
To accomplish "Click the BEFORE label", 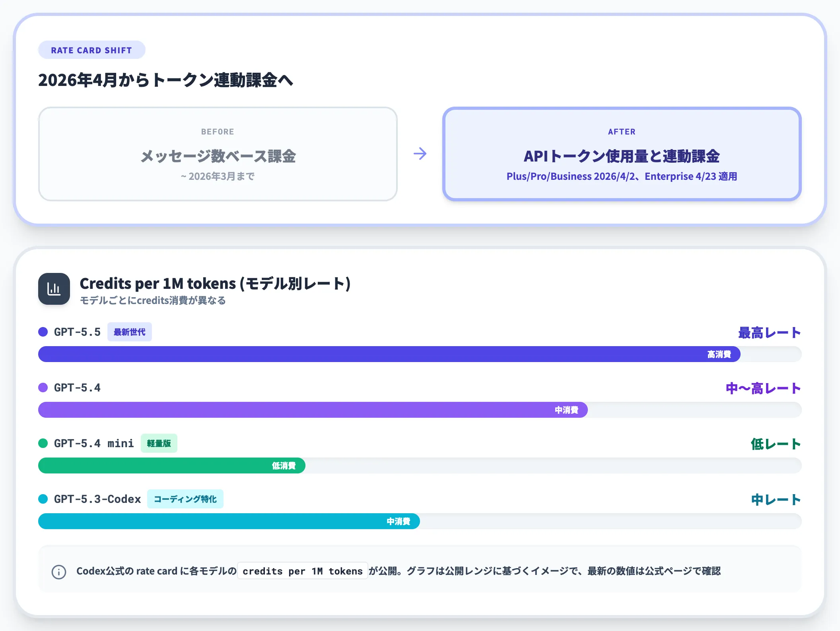I will coord(218,132).
